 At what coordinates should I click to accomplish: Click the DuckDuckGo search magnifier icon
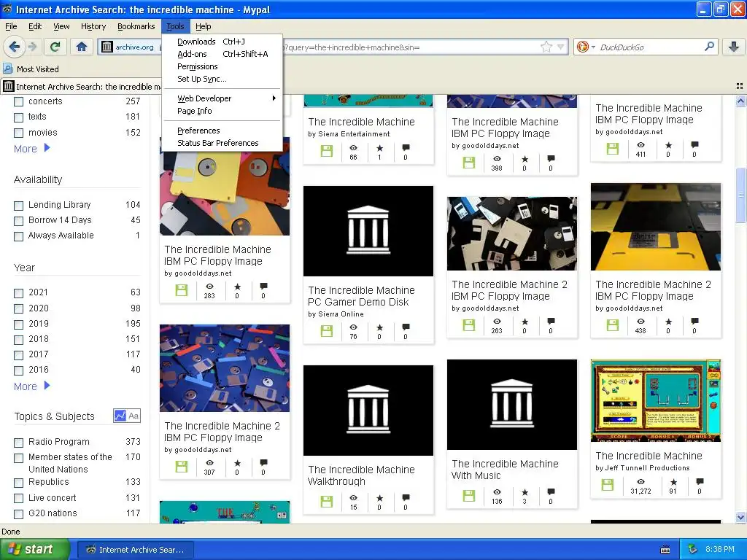pos(709,47)
